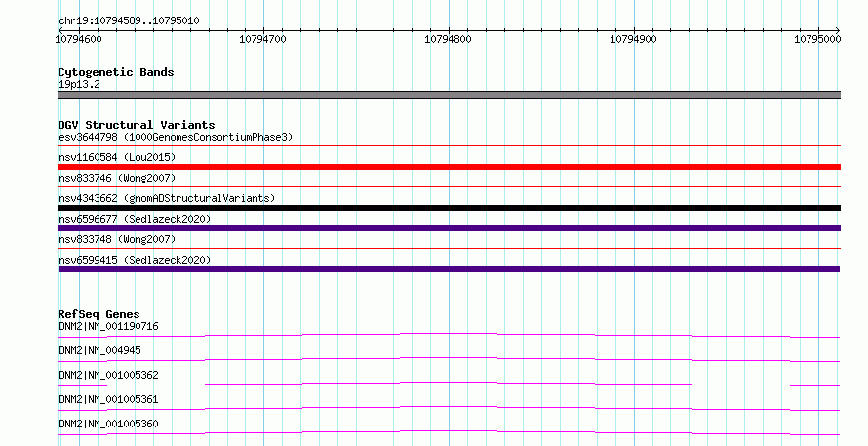Screen dimensions: 868x446
Task: Click the magenta line of DNM2|NM_001190716
Action: coord(449,335)
